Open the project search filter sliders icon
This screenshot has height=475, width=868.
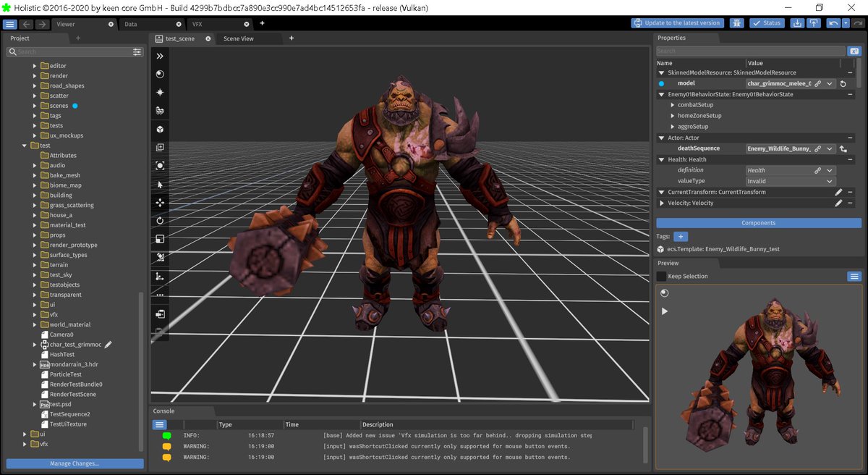pos(137,52)
